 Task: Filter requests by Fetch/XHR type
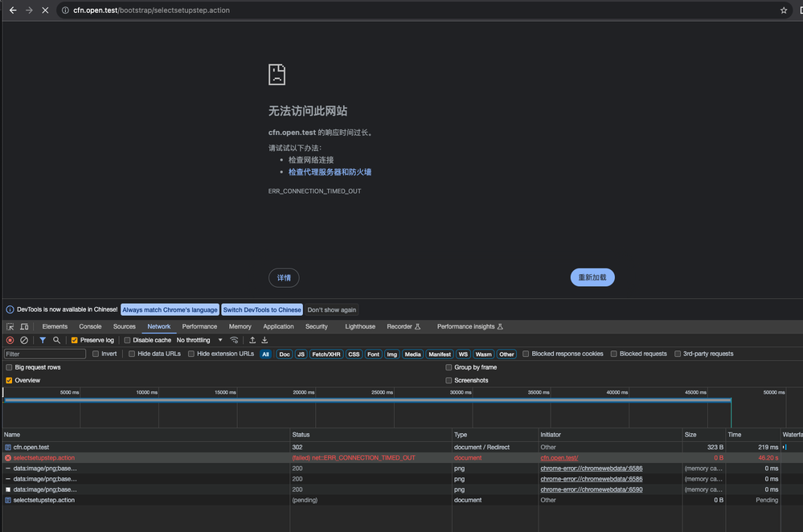coord(326,354)
